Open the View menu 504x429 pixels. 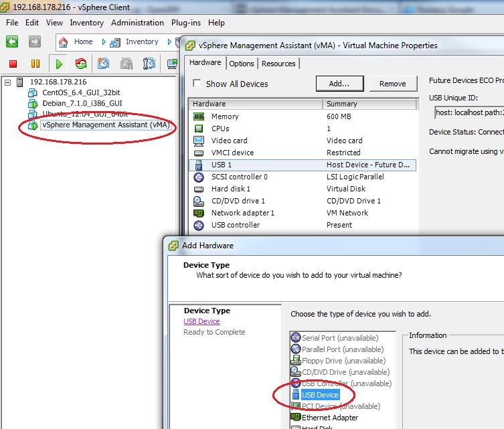coord(54,23)
